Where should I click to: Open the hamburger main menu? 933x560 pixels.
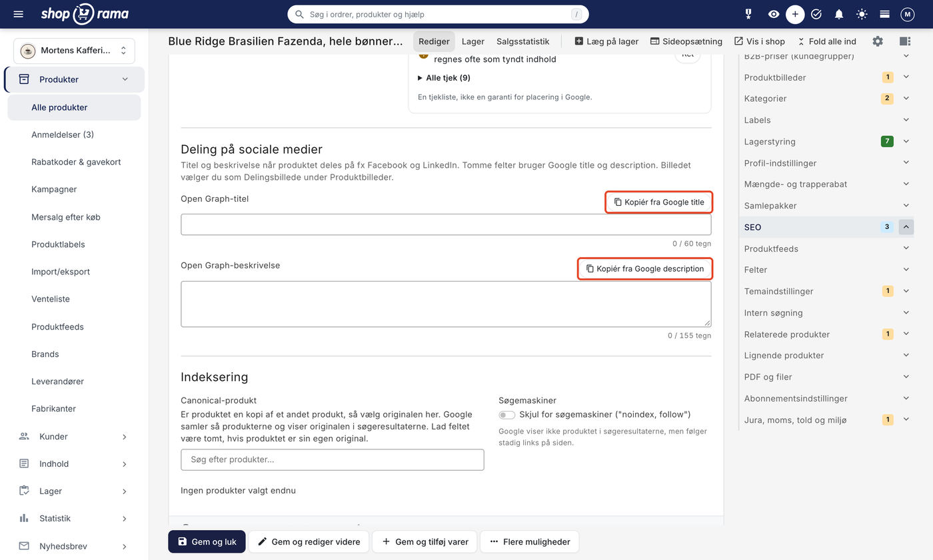18,14
